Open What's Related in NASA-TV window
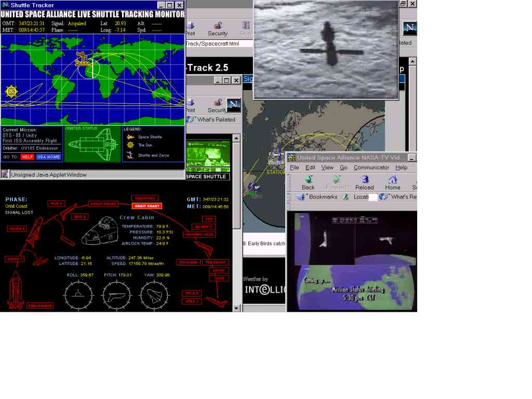 [398, 197]
